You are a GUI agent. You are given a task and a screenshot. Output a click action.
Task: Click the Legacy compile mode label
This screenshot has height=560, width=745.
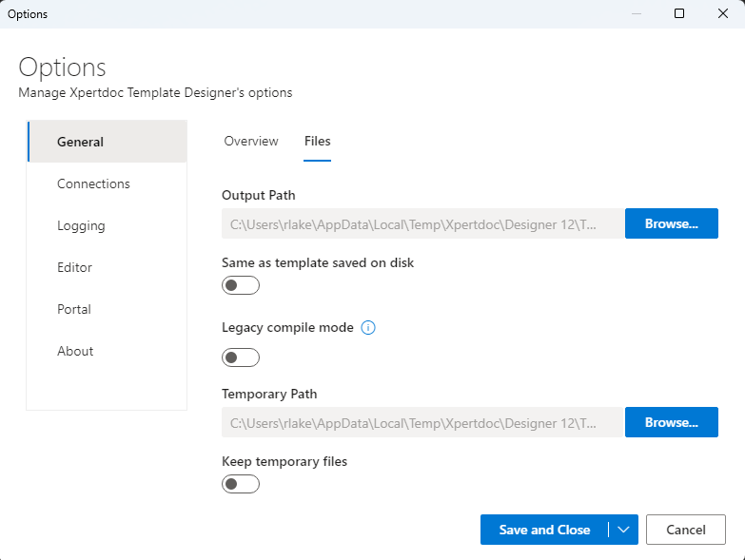coord(287,327)
